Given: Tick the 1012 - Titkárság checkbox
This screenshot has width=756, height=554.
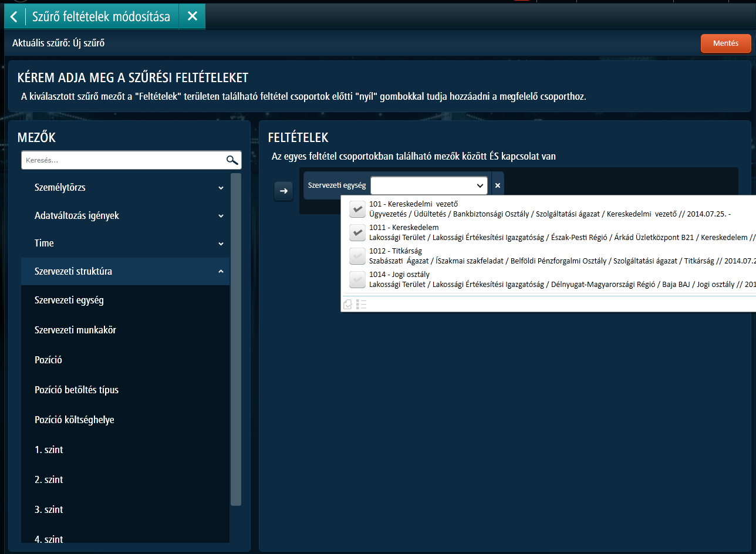Looking at the screenshot, I should (357, 256).
